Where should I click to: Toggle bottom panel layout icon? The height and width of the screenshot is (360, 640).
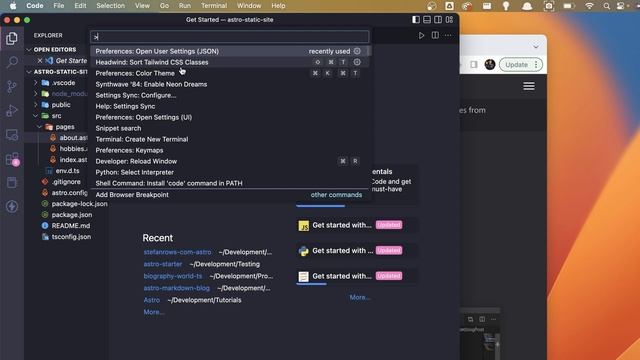pos(427,20)
